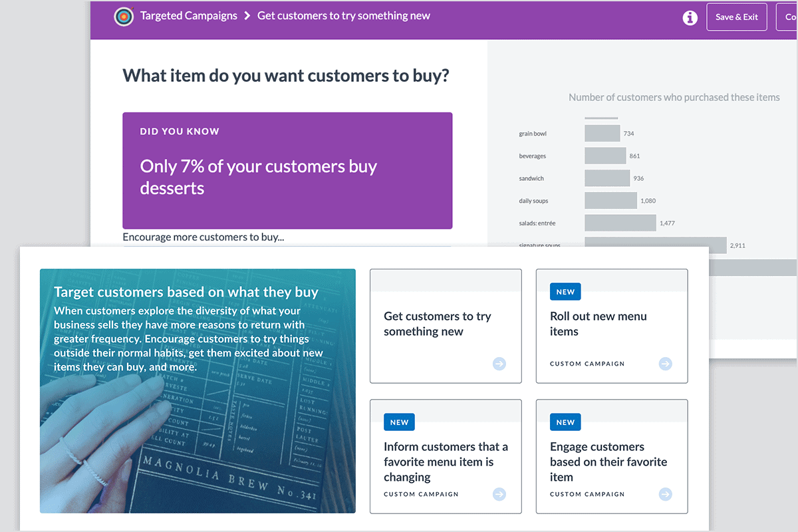Click arrow icon on Get customers to try something new card
Screen dimensions: 798x532
click(499, 364)
